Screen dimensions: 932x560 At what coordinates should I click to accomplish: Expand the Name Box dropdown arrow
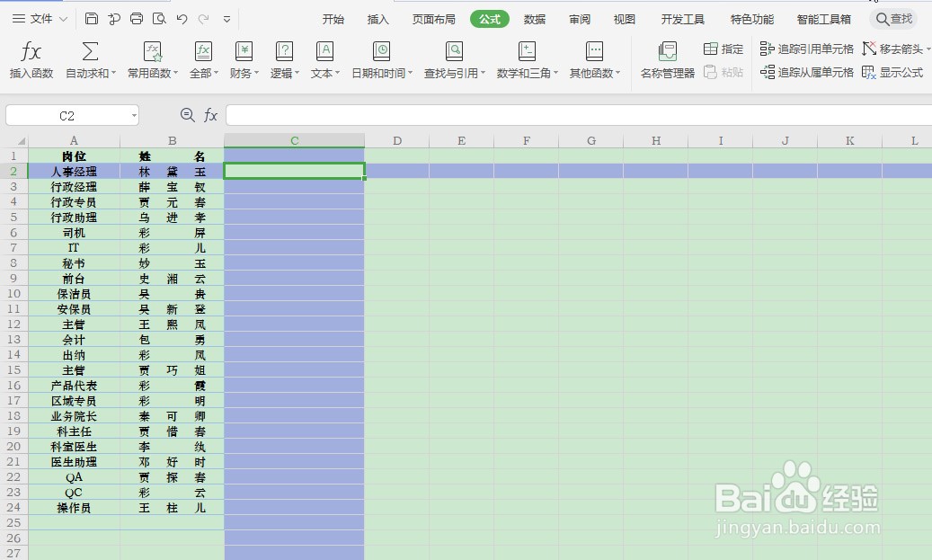(x=134, y=115)
